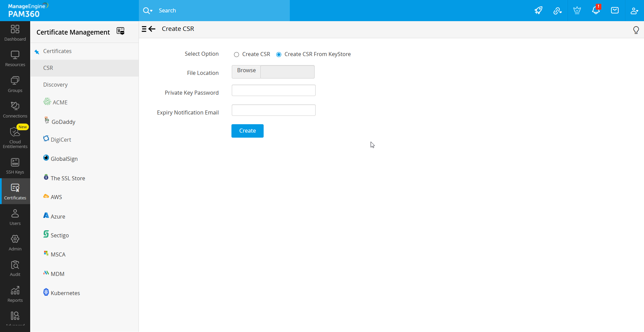The image size is (644, 332).
Task: Open Cloud Entitlements
Action: pyautogui.click(x=15, y=137)
